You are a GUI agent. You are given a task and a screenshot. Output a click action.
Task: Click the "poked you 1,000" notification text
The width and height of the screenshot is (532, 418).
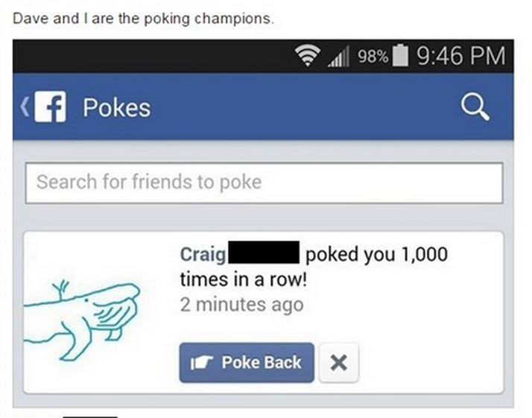pyautogui.click(x=376, y=254)
